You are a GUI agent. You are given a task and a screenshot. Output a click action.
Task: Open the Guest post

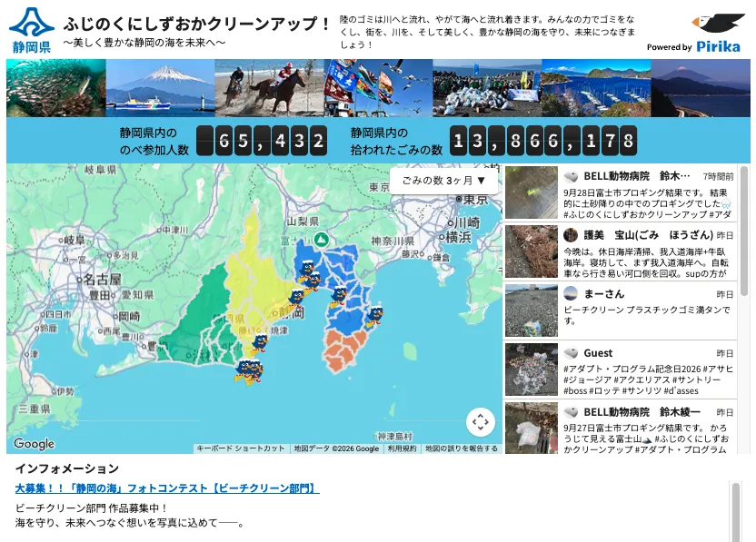[620, 370]
